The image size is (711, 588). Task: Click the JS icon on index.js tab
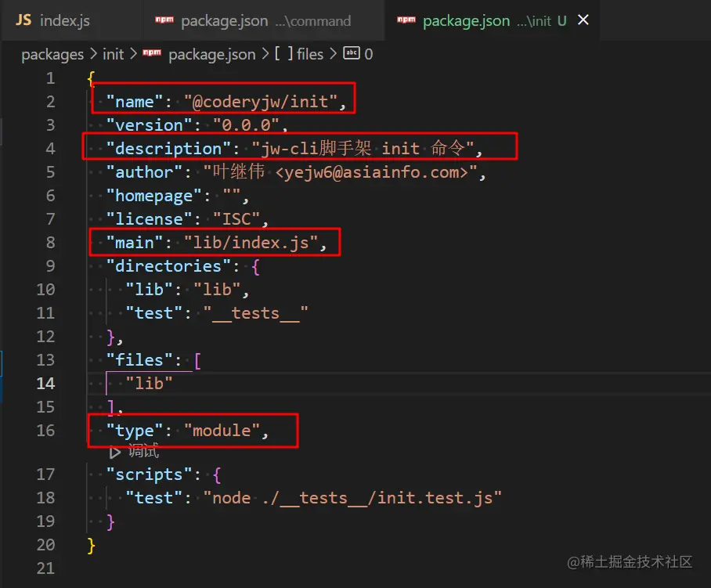(x=23, y=20)
